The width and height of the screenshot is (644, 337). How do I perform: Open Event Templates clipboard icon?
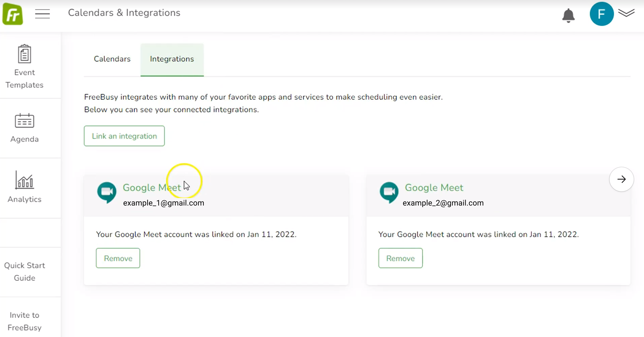click(x=25, y=54)
